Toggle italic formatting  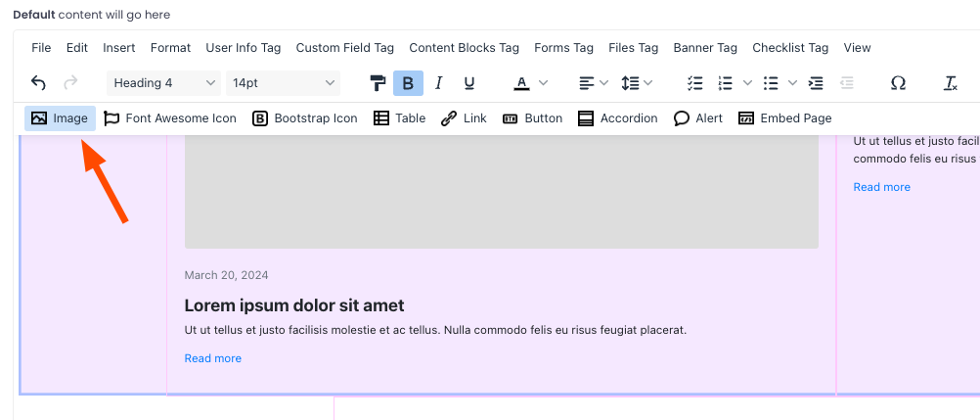[x=439, y=83]
